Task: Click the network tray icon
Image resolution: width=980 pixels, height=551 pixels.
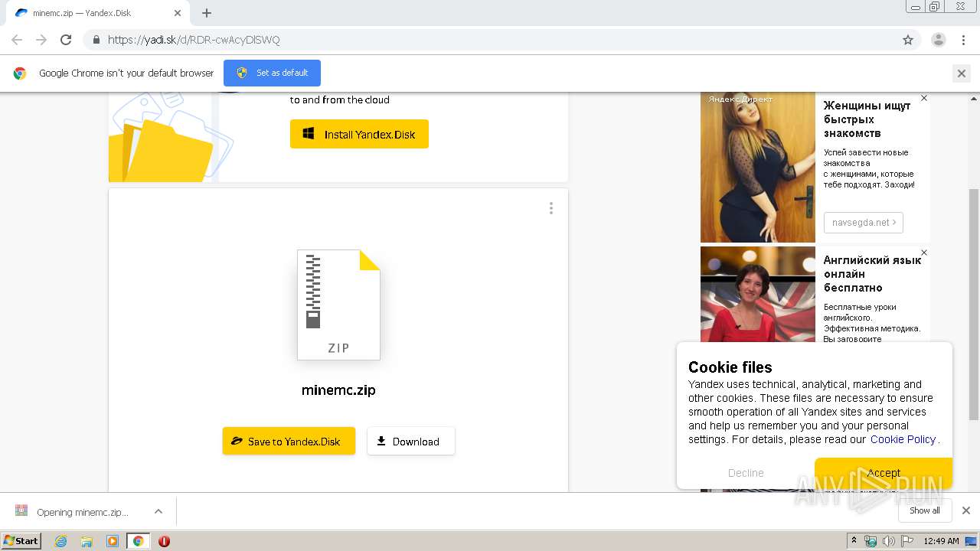Action: coord(871,541)
